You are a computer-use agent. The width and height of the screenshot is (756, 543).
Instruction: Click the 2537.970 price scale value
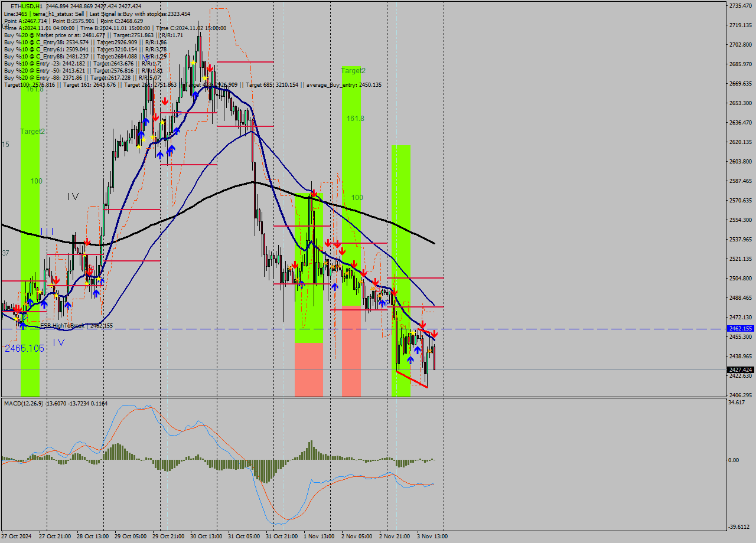pos(740,239)
